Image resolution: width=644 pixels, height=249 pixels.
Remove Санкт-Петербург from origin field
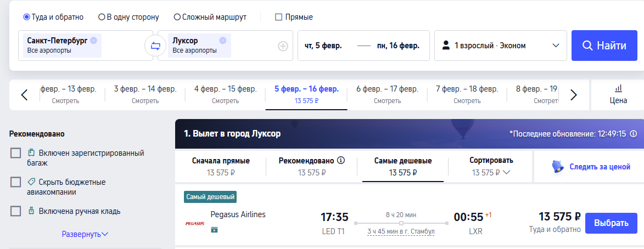click(x=93, y=40)
